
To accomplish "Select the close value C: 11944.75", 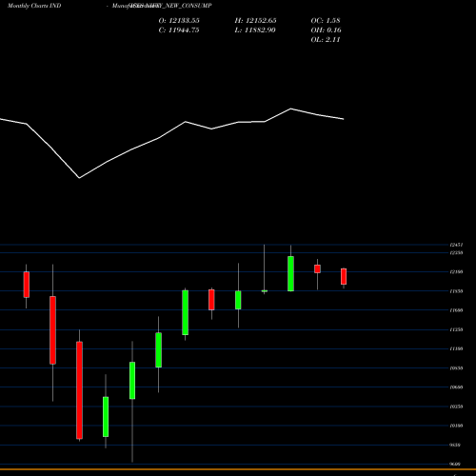I will (x=179, y=30).
